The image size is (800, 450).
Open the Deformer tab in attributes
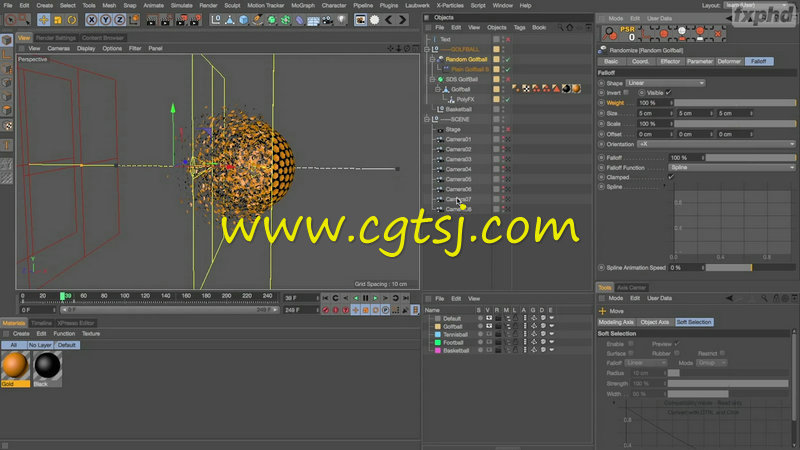click(729, 61)
